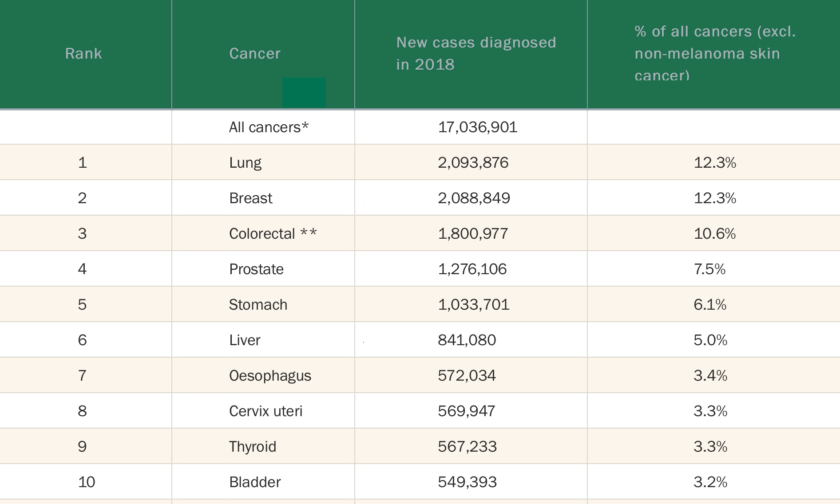Select the 10.6% percentage value

[x=715, y=233]
